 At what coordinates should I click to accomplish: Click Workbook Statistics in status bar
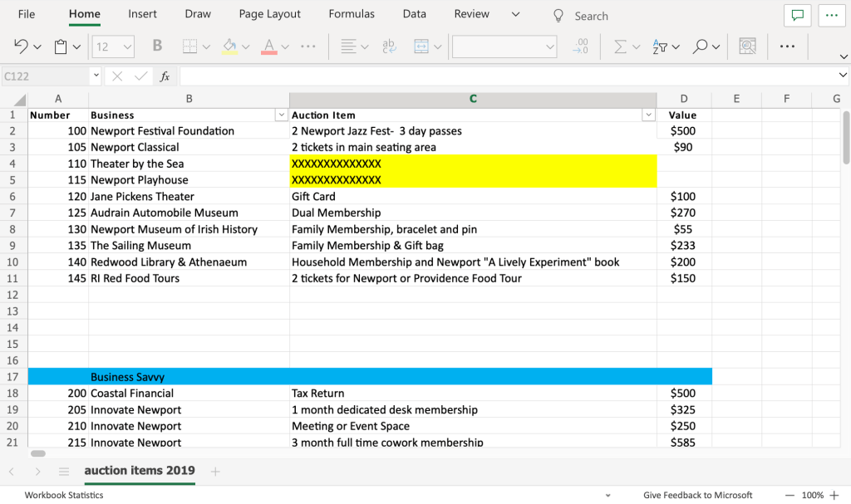point(64,495)
